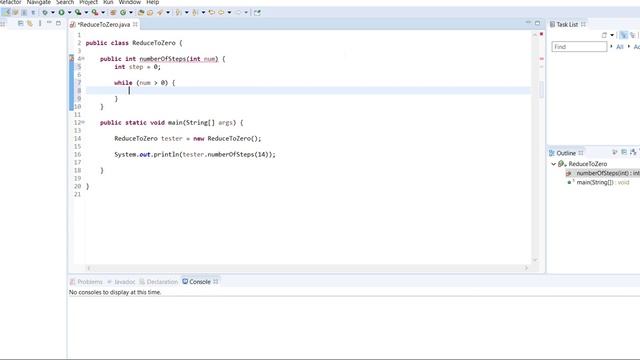640x360 pixels.
Task: Click the New Task icon in Task List
Action: pyautogui.click(x=604, y=35)
